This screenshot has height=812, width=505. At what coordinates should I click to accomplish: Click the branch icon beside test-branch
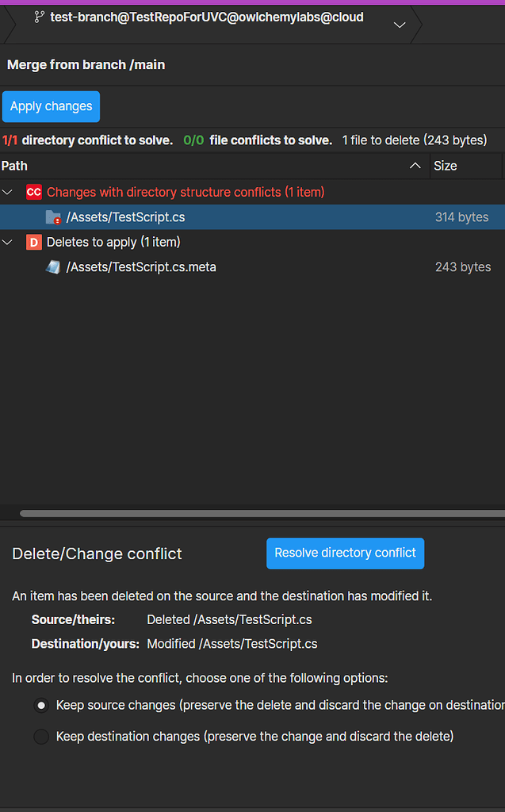click(x=39, y=17)
